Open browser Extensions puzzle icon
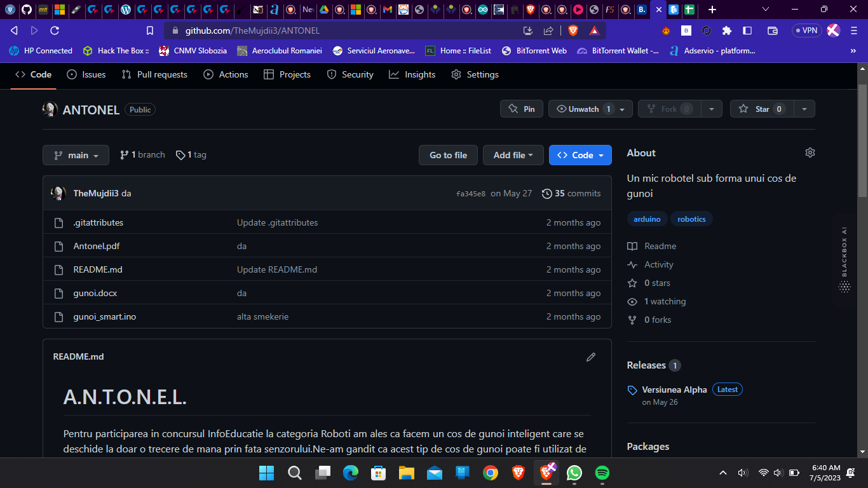The height and width of the screenshot is (488, 868). (727, 30)
